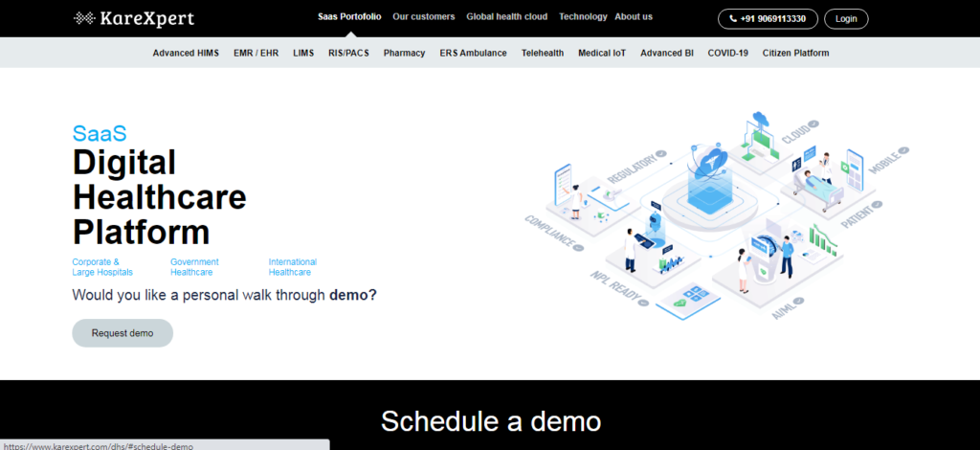Screen dimensions: 980x450
Task: Click the clipboard checklist graphic
Action: (564, 183)
